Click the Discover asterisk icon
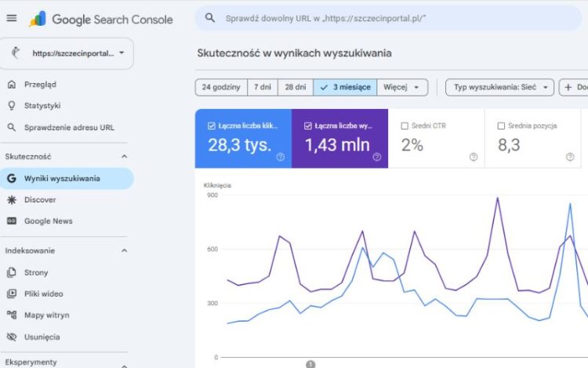Image resolution: width=588 pixels, height=368 pixels. [12, 200]
